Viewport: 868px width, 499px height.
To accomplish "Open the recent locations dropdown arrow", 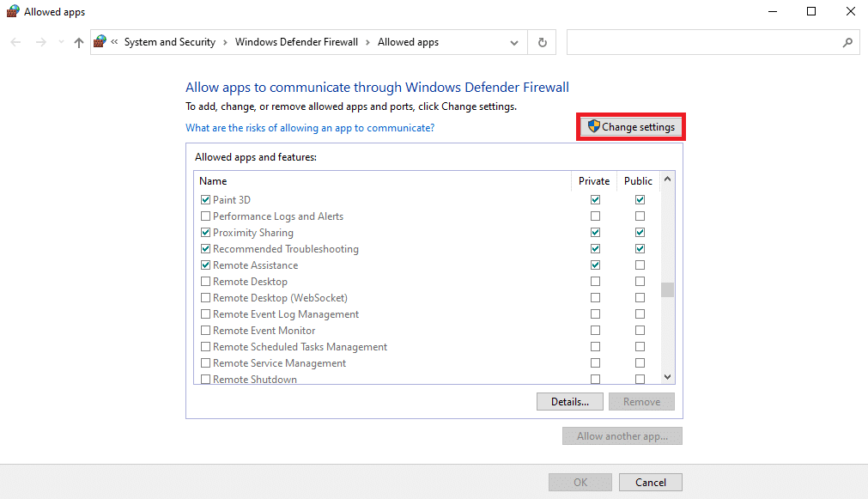I will coord(61,42).
